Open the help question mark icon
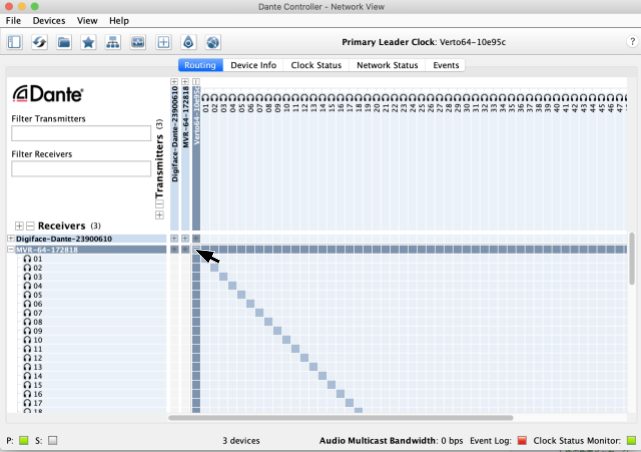Image resolution: width=641 pixels, height=452 pixels. click(x=630, y=42)
